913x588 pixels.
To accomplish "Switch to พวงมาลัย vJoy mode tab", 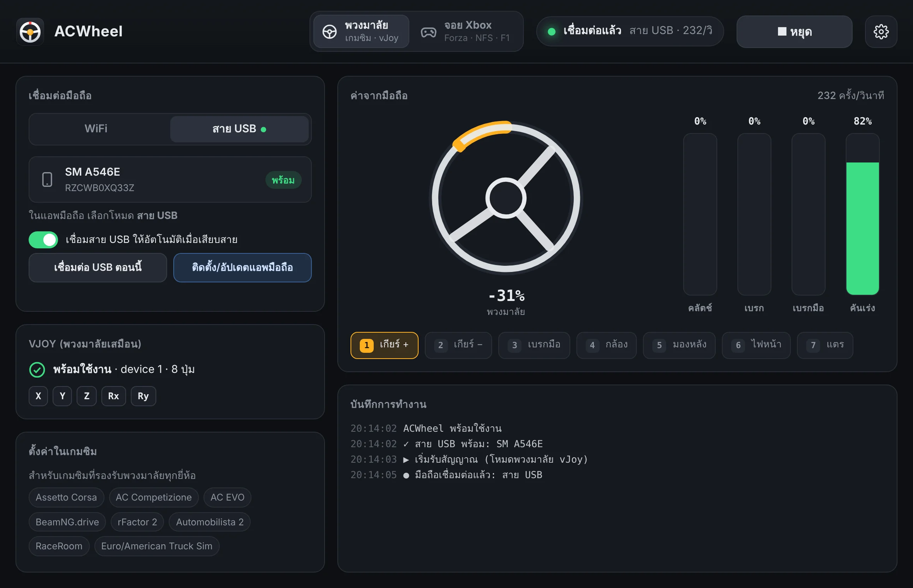I will pyautogui.click(x=361, y=32).
